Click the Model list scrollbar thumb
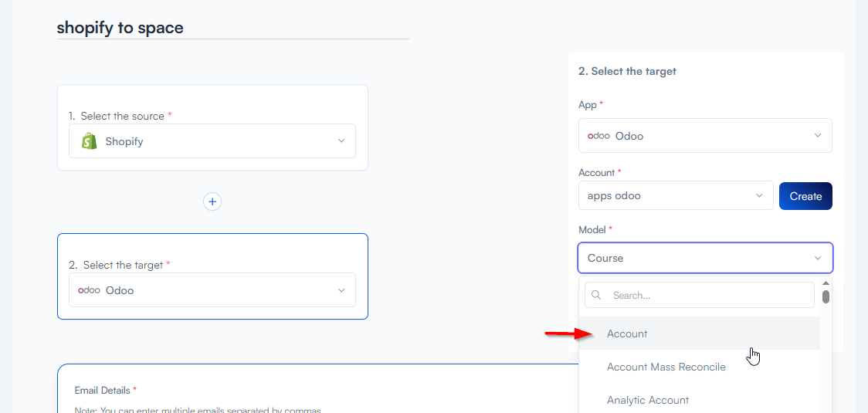 pyautogui.click(x=826, y=296)
